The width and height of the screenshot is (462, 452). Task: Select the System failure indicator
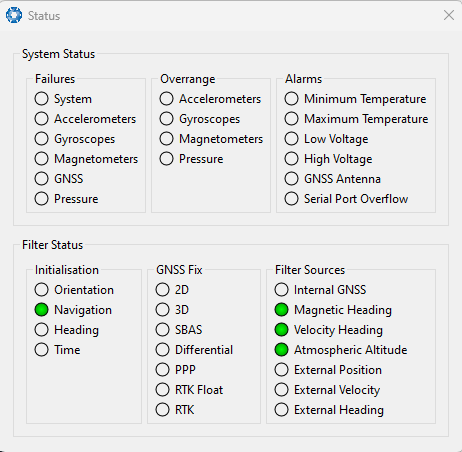click(x=42, y=99)
